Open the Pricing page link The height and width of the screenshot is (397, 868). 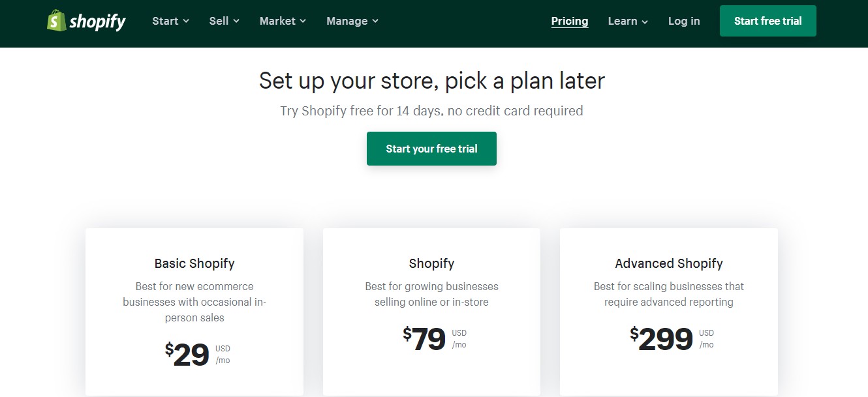[569, 21]
